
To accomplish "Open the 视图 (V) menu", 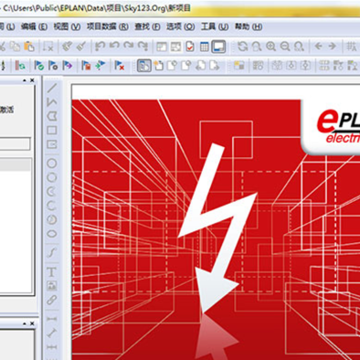I will click(67, 27).
